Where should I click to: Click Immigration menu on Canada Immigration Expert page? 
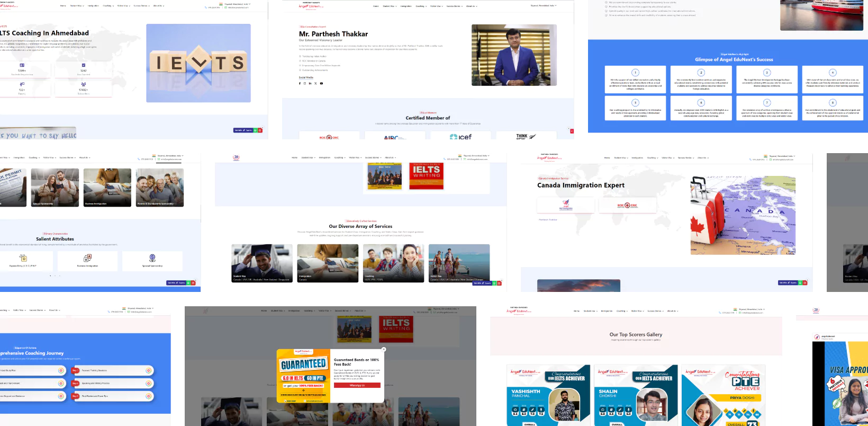pyautogui.click(x=637, y=157)
